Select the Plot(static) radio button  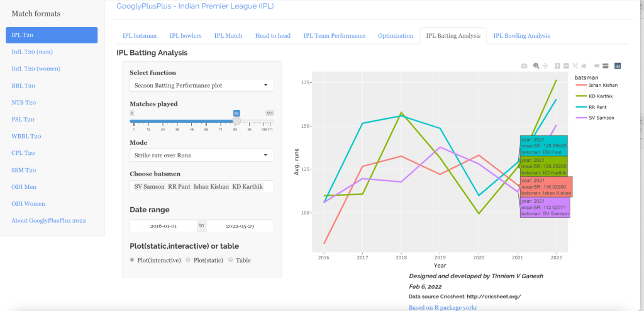[189, 260]
